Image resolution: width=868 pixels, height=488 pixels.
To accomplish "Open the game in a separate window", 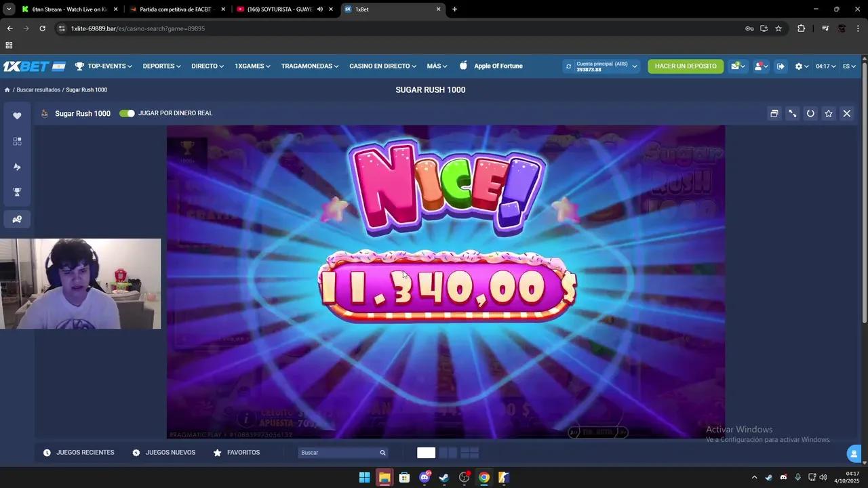I will (774, 114).
